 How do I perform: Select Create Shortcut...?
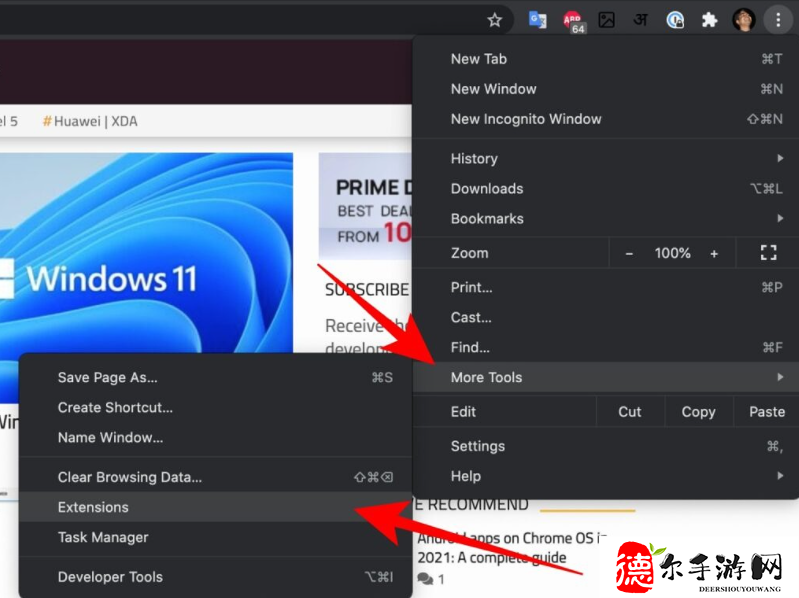[216, 407]
